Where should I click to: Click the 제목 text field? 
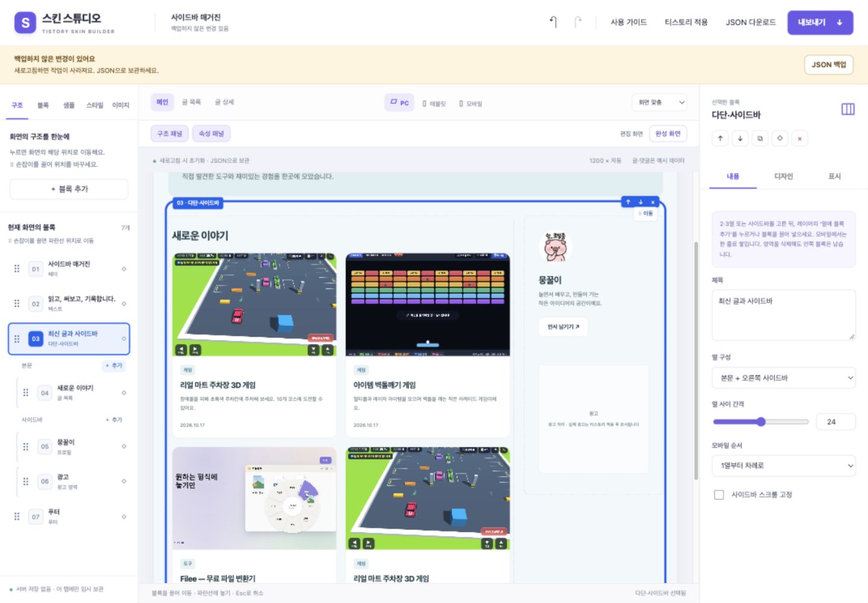click(784, 315)
